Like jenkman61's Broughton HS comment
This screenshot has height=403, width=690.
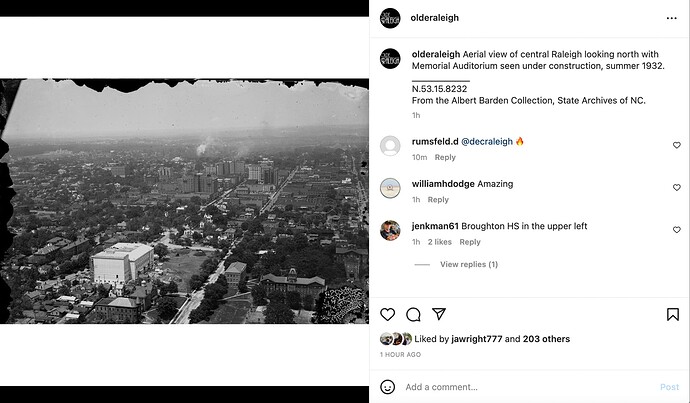677,230
